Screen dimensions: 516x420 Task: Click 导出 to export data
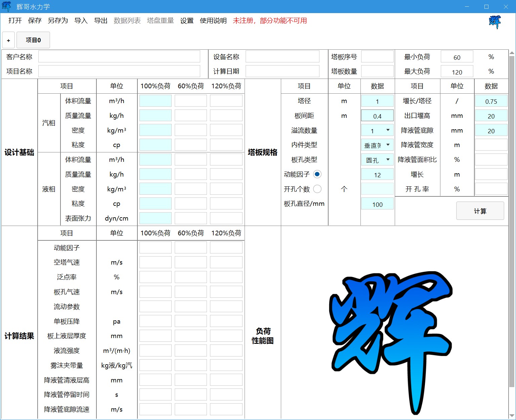[x=100, y=21]
